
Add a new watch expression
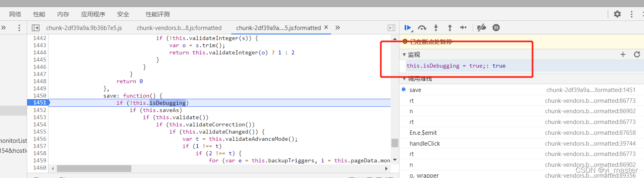coord(623,54)
